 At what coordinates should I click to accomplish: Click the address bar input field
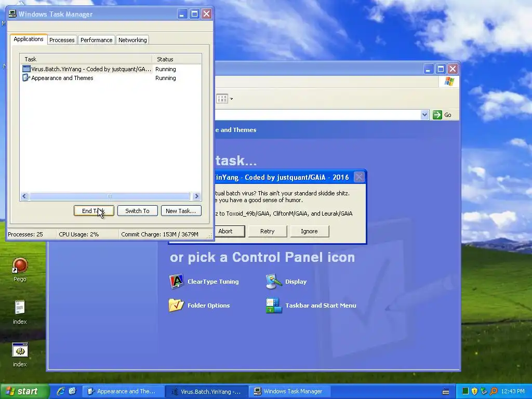pyautogui.click(x=317, y=115)
